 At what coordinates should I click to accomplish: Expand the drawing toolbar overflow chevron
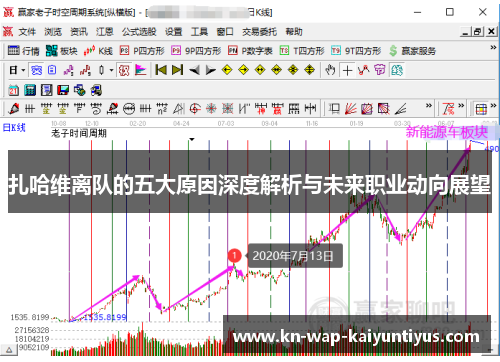point(429,106)
